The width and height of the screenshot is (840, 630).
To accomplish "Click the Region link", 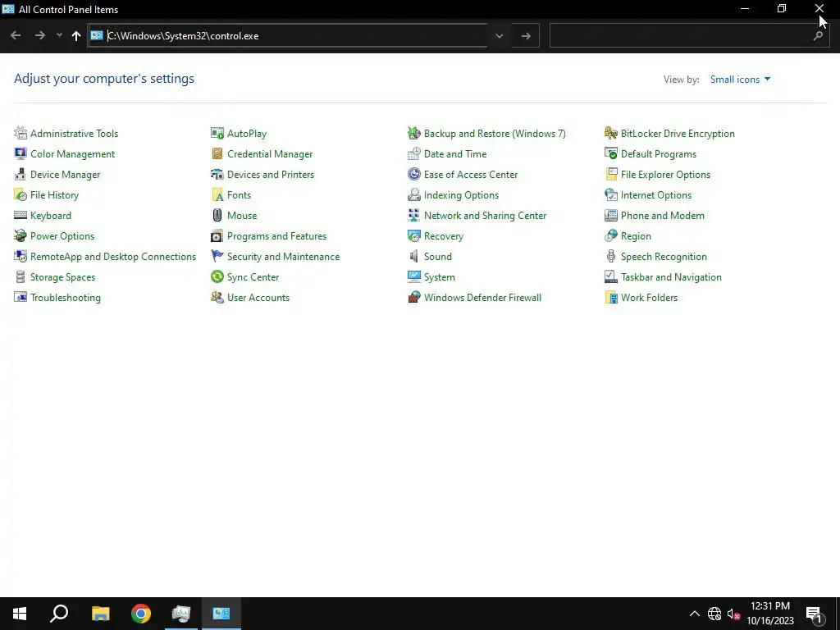I will click(636, 236).
